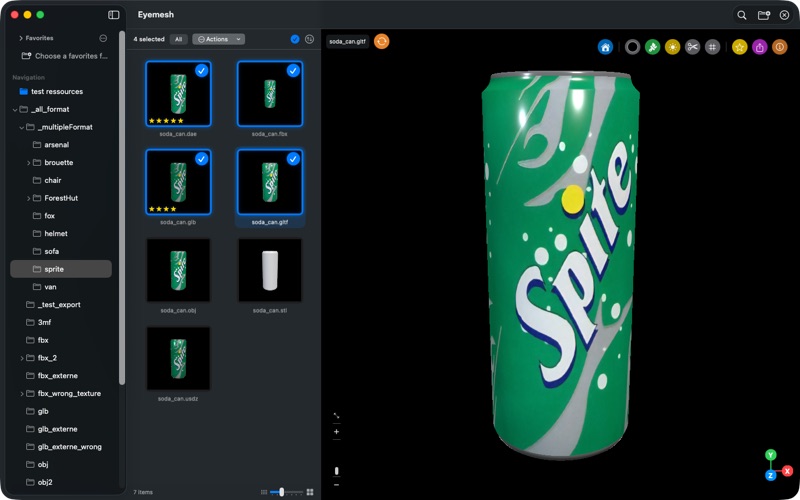Open the _test_export folder
Screen dimensions: 800x500
click(x=61, y=305)
